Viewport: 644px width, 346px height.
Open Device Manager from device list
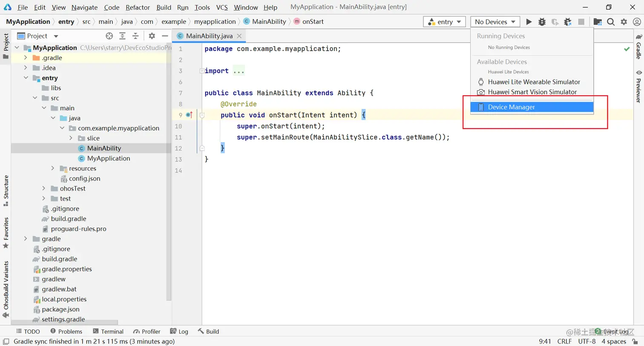click(x=532, y=107)
